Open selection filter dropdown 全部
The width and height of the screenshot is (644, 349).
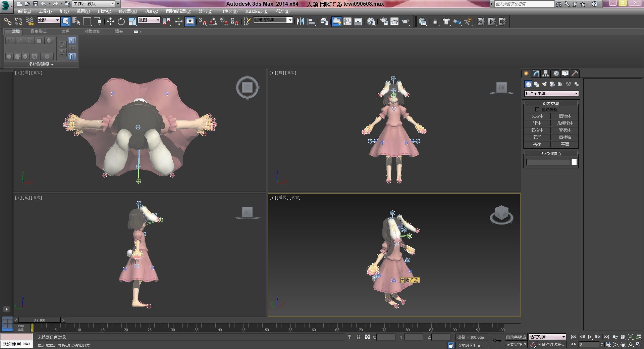(x=48, y=20)
